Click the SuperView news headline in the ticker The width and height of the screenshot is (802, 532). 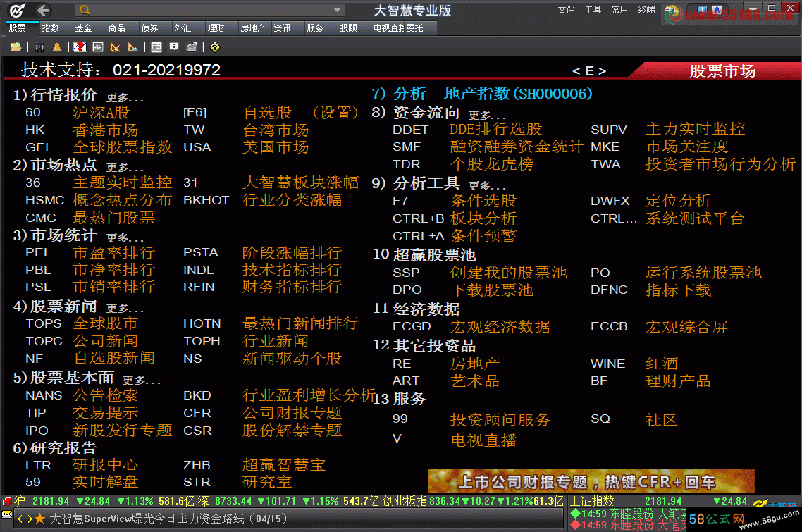pyautogui.click(x=168, y=519)
